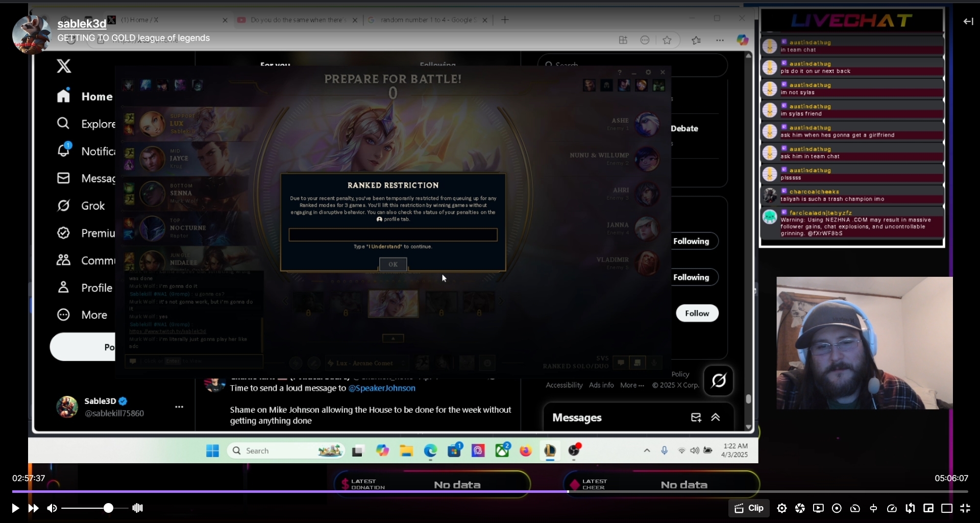The width and height of the screenshot is (980, 523).
Task: Click the sablek3d channel avatar
Action: [32, 34]
